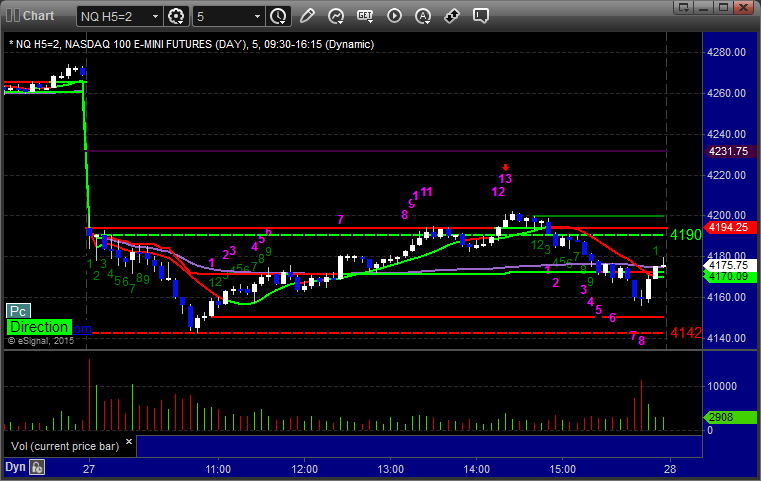761x481 pixels.
Task: Click the 4260.00 price axis label
Action: tap(727, 93)
